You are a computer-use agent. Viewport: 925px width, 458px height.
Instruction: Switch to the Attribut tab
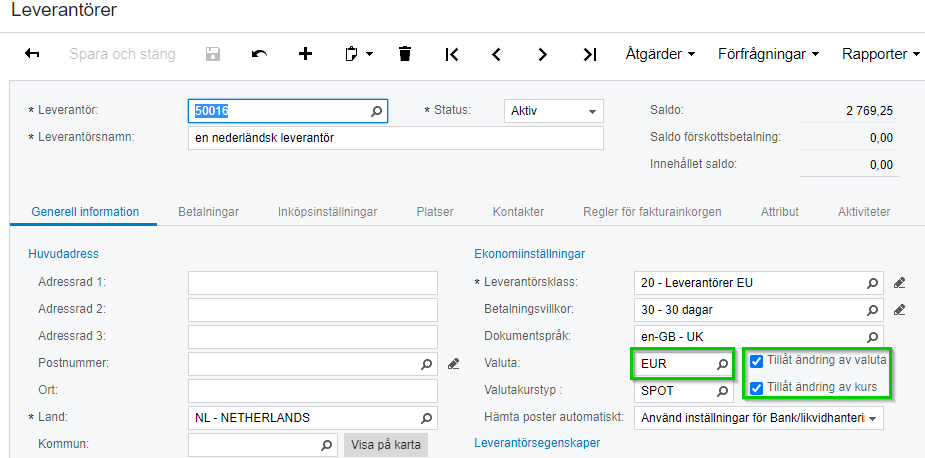(x=779, y=211)
